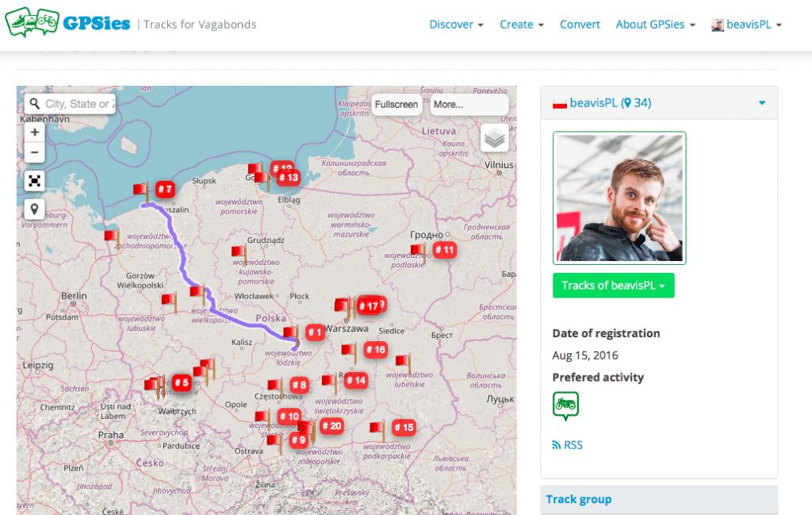Zoom out the map with minus button
This screenshot has width=812, height=515.
point(34,152)
